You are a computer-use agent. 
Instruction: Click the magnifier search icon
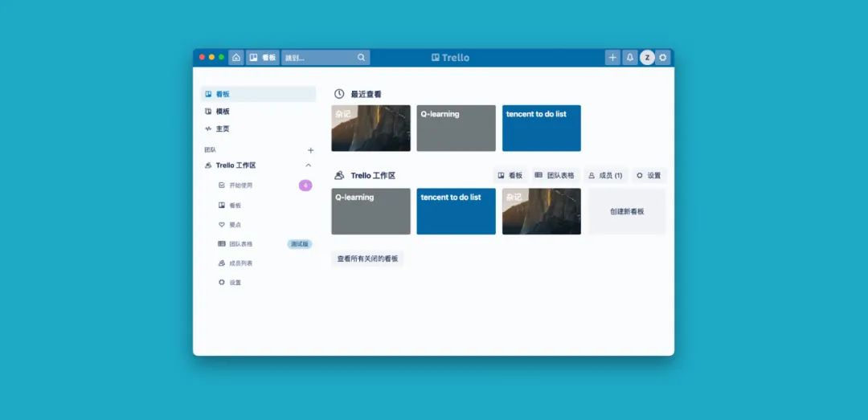pyautogui.click(x=362, y=58)
